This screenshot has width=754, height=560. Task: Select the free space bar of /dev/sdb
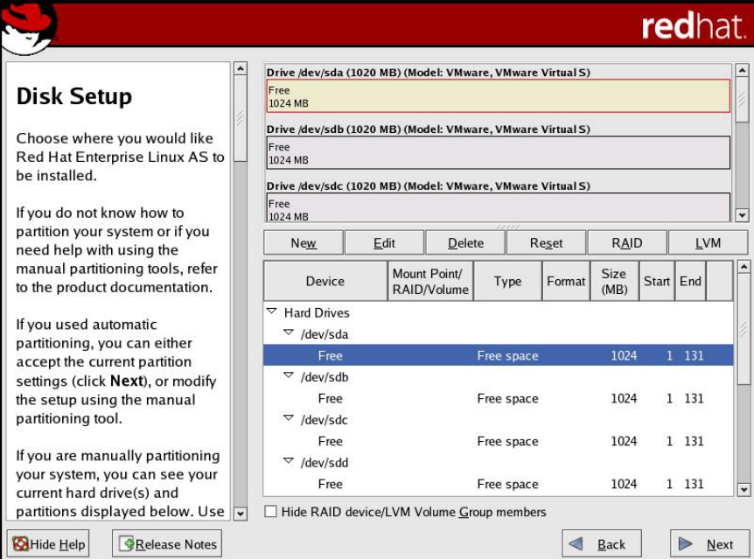point(498,152)
